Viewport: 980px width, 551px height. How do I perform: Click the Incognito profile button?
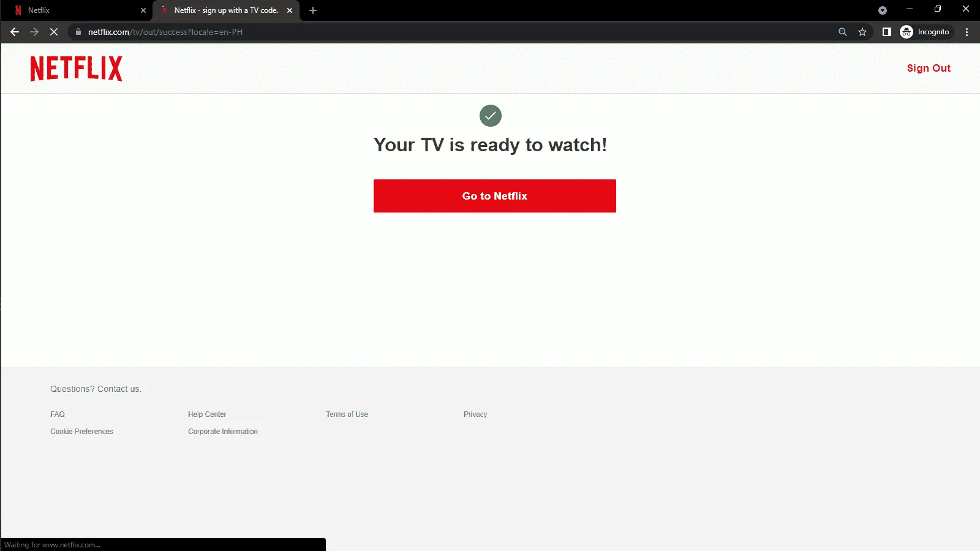point(925,32)
